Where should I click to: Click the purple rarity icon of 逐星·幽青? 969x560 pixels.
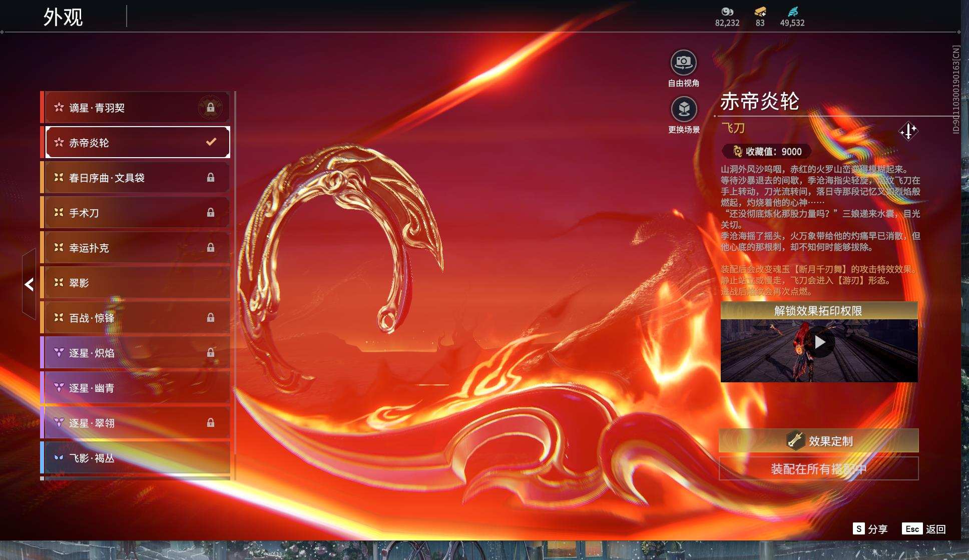[x=59, y=388]
